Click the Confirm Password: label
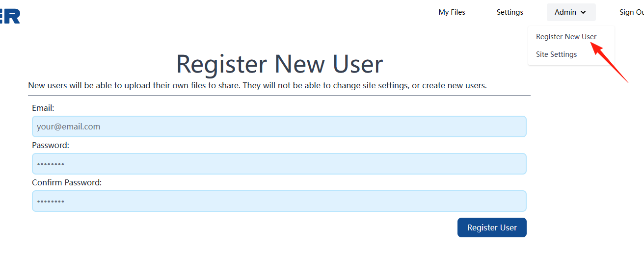Screen dimensions: 644x278 coord(67,182)
